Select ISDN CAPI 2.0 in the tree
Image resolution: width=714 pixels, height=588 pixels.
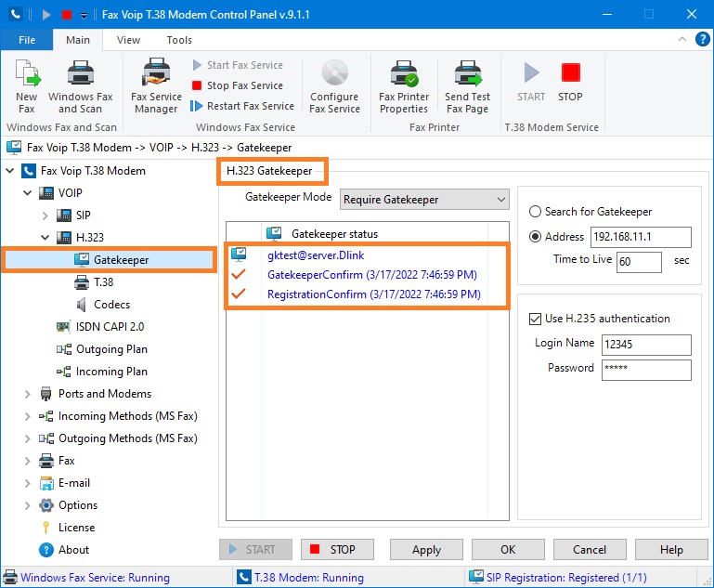[x=100, y=327]
